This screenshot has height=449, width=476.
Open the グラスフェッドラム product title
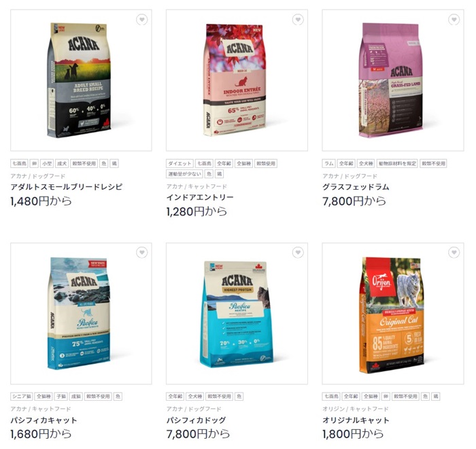tap(356, 186)
